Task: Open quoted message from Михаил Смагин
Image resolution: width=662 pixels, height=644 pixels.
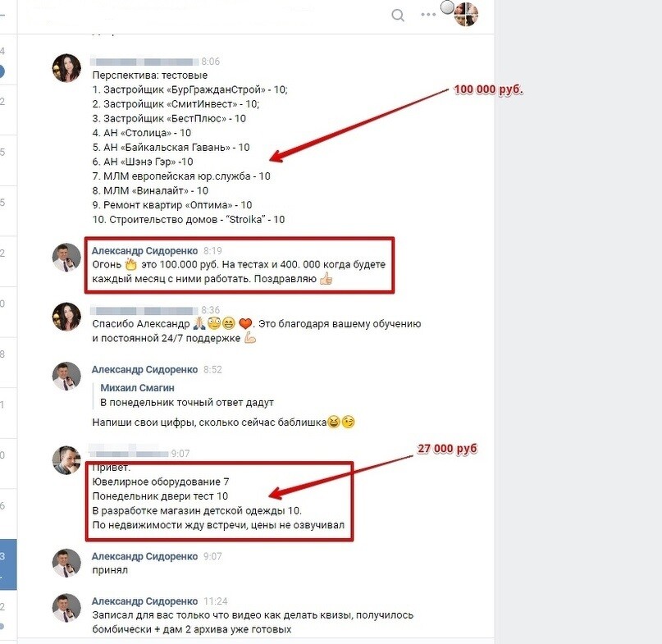Action: pyautogui.click(x=186, y=395)
